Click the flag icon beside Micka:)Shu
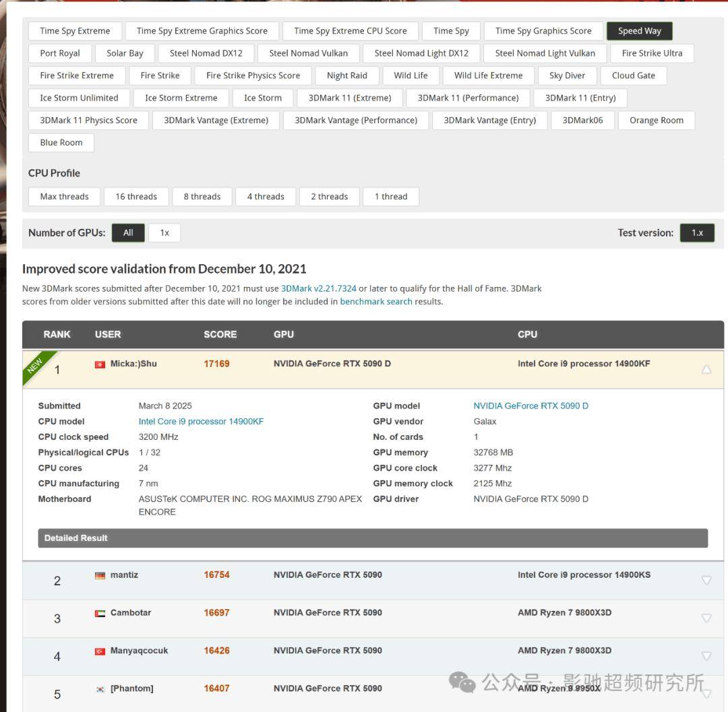The height and width of the screenshot is (712, 728). tap(100, 364)
